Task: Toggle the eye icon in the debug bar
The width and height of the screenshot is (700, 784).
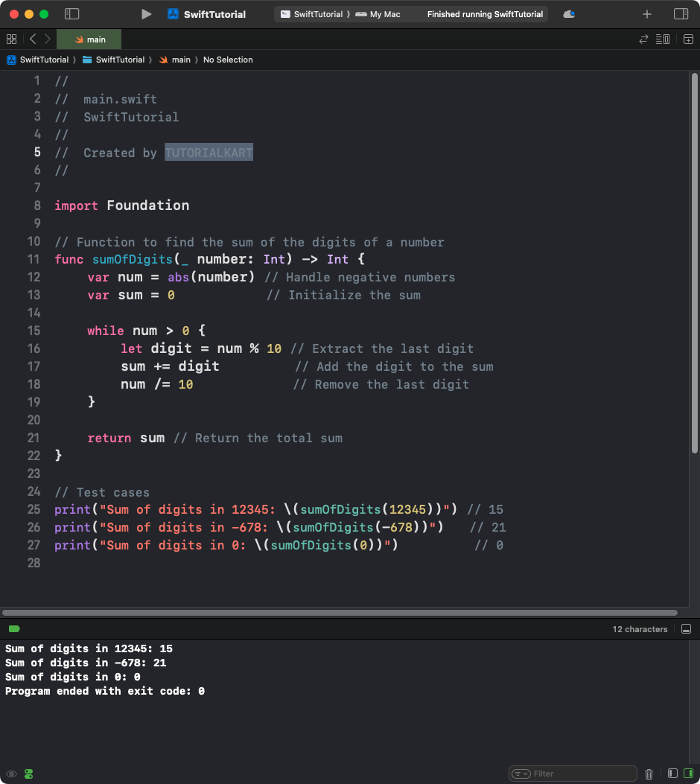Action: click(x=11, y=774)
